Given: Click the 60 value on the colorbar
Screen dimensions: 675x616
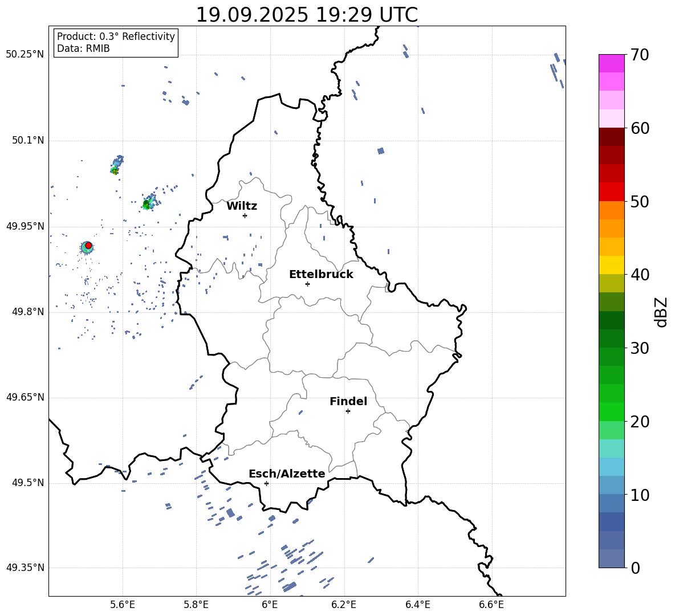Looking at the screenshot, I should click(640, 128).
